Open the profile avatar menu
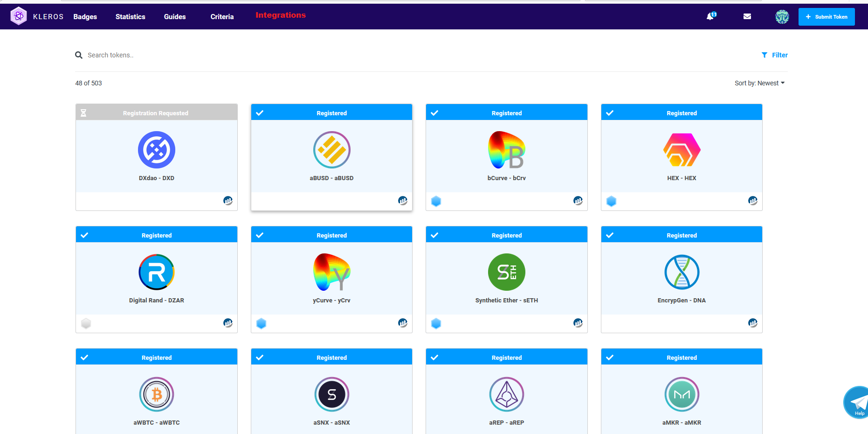Screen dimensions: 868x434 pos(782,16)
